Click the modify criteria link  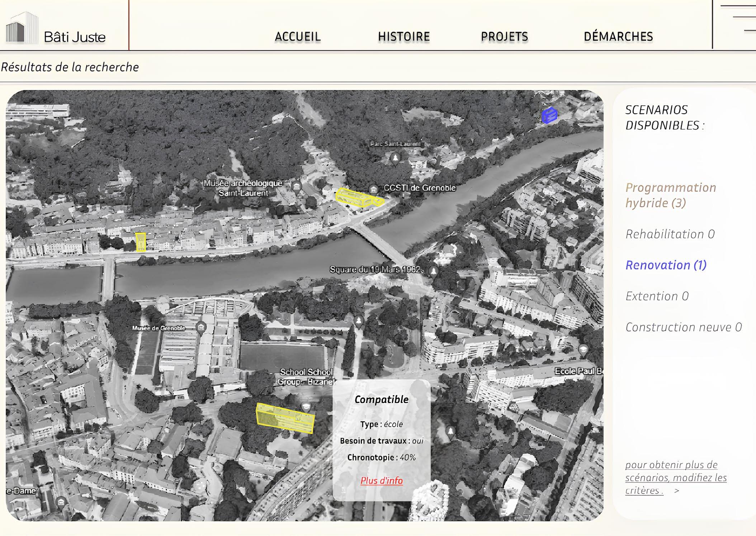[x=675, y=477]
